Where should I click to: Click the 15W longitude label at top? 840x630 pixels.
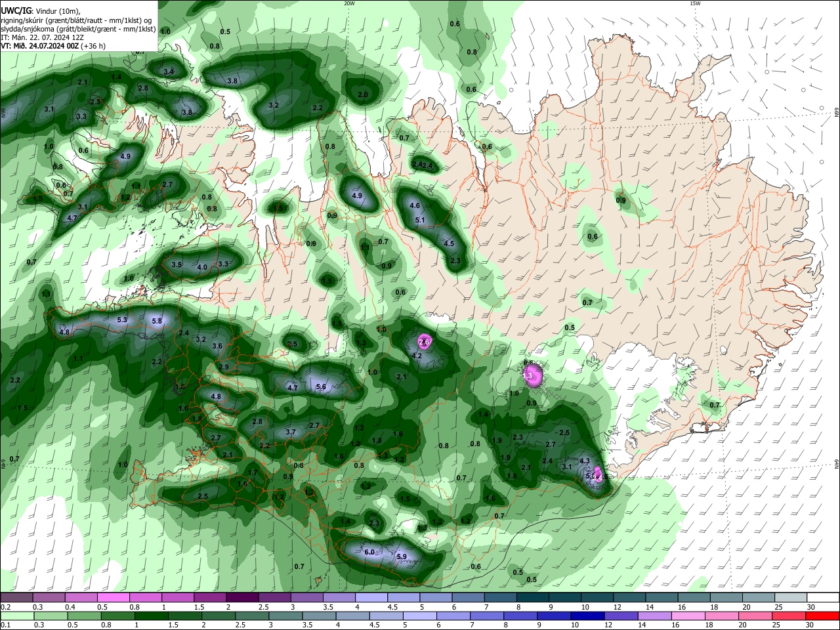click(694, 3)
